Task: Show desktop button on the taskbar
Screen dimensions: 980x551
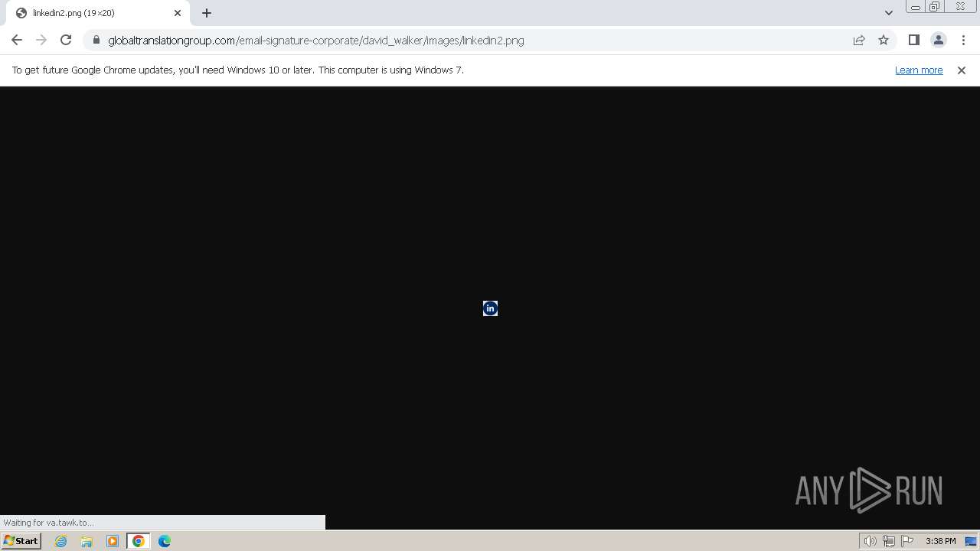Action: [x=971, y=541]
